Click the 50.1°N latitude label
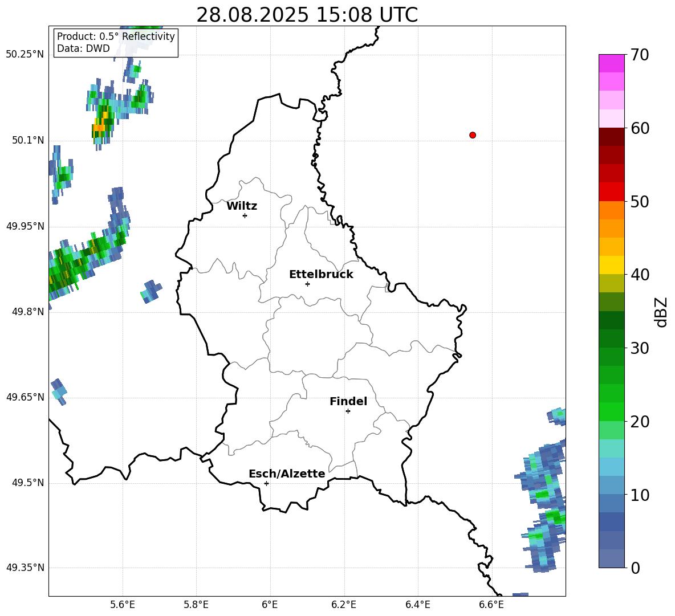The image size is (675, 616). (x=28, y=140)
